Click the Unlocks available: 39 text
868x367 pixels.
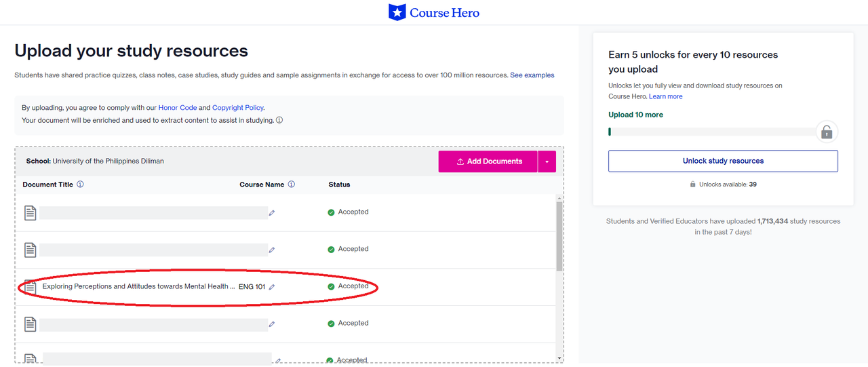[723, 185]
